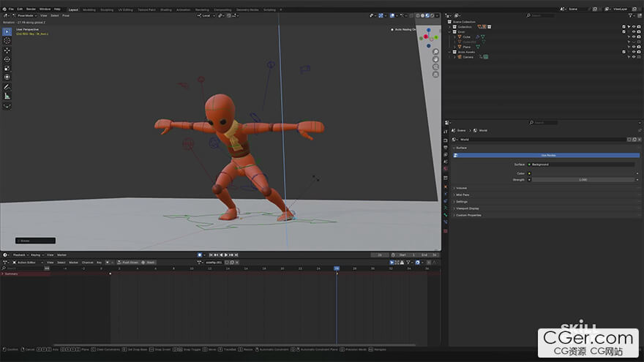Open the Render properties tab icon
The width and height of the screenshot is (644, 362).
click(446, 140)
